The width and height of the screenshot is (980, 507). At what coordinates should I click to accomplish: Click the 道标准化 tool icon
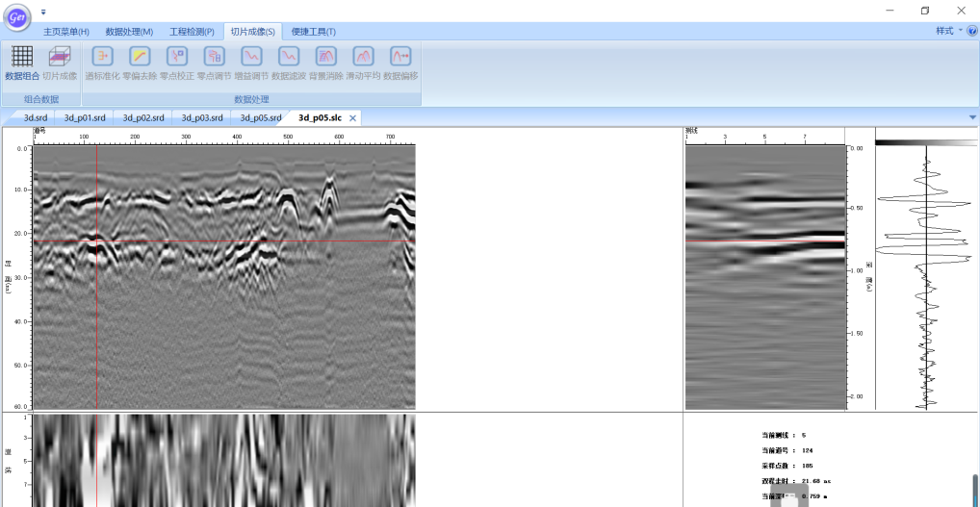(x=102, y=57)
